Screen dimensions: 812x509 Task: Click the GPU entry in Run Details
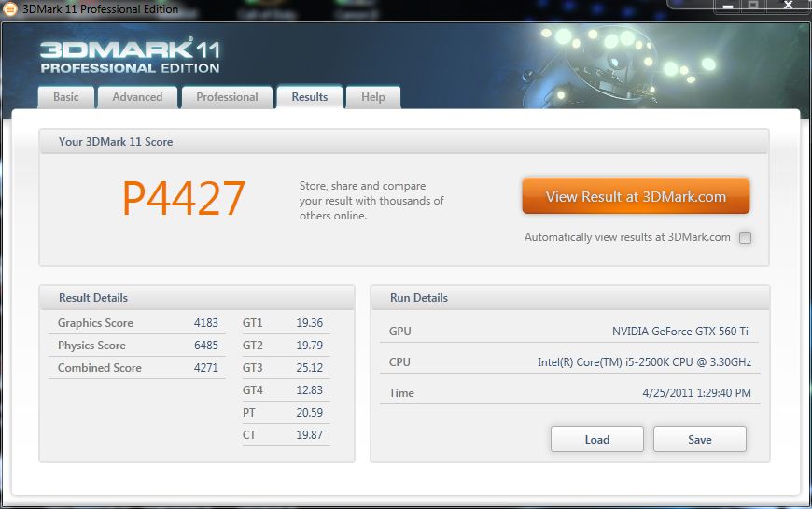pyautogui.click(x=569, y=332)
